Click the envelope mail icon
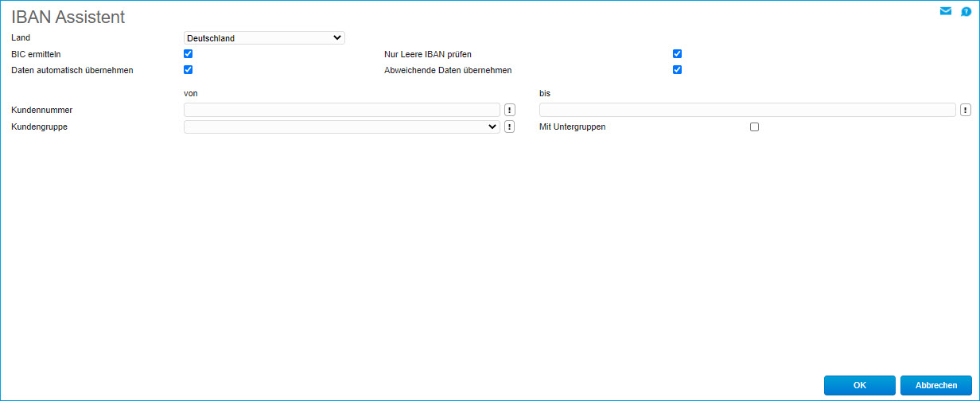The height and width of the screenshot is (401, 980). pos(946,12)
